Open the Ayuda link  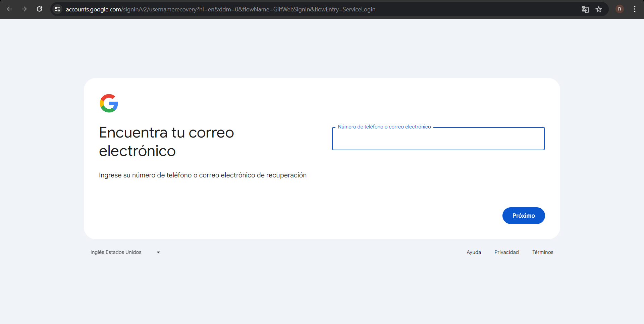pos(474,252)
